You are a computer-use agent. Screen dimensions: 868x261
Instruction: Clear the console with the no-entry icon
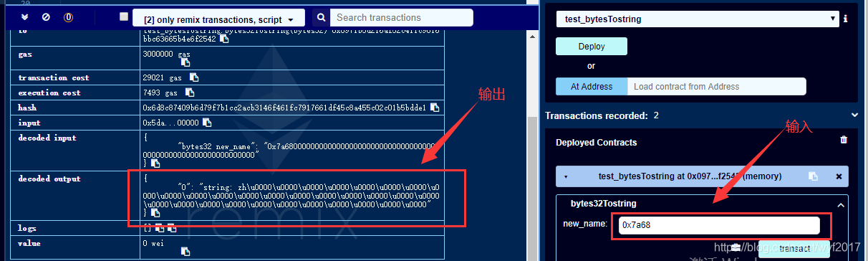tap(46, 17)
